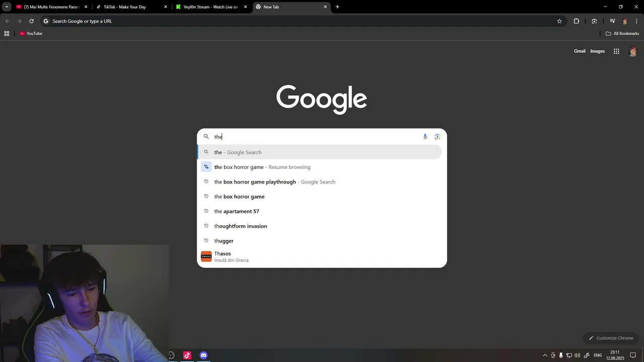Viewport: 644px width, 362px height.
Task: Reload the current page
Action: pyautogui.click(x=31, y=21)
